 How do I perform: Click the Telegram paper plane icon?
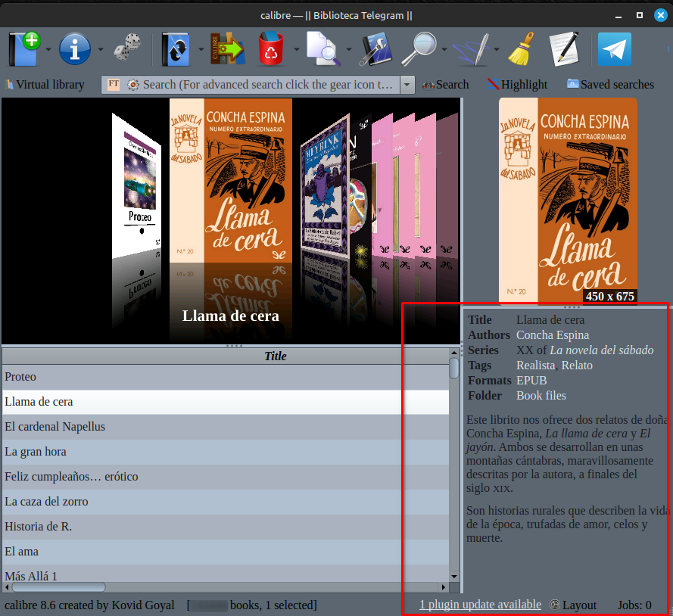615,49
